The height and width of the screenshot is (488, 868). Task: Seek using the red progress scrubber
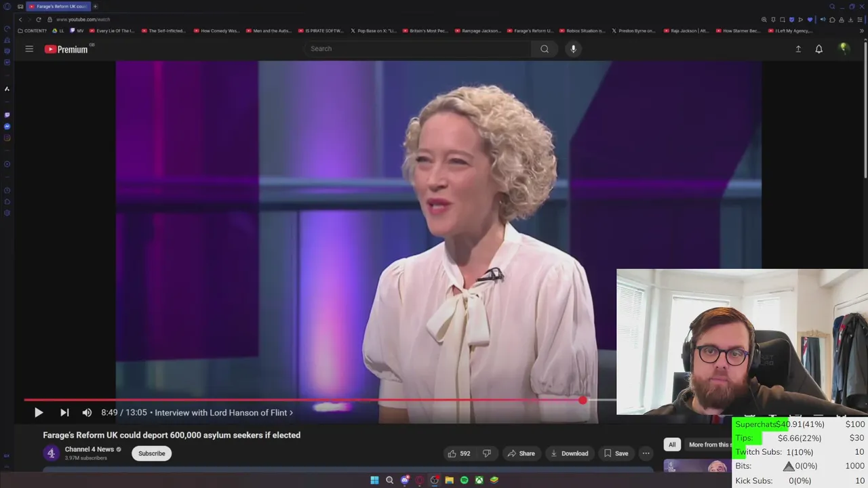tap(583, 401)
